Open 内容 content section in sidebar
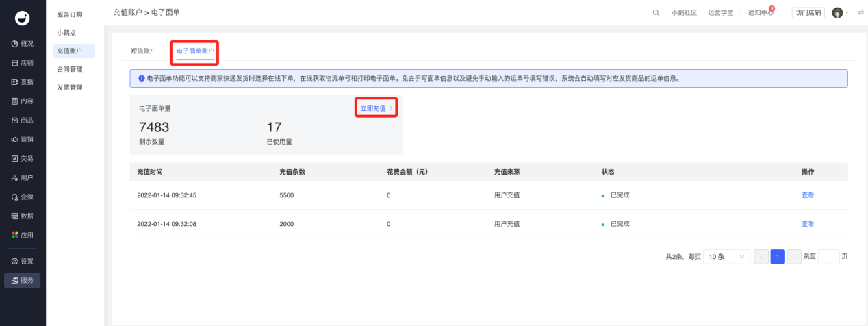This screenshot has width=868, height=326. point(23,101)
